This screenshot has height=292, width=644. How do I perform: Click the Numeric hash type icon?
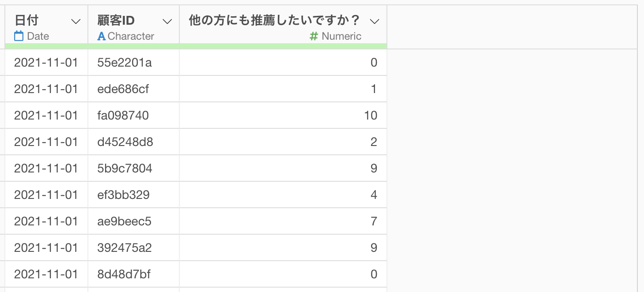click(x=314, y=36)
